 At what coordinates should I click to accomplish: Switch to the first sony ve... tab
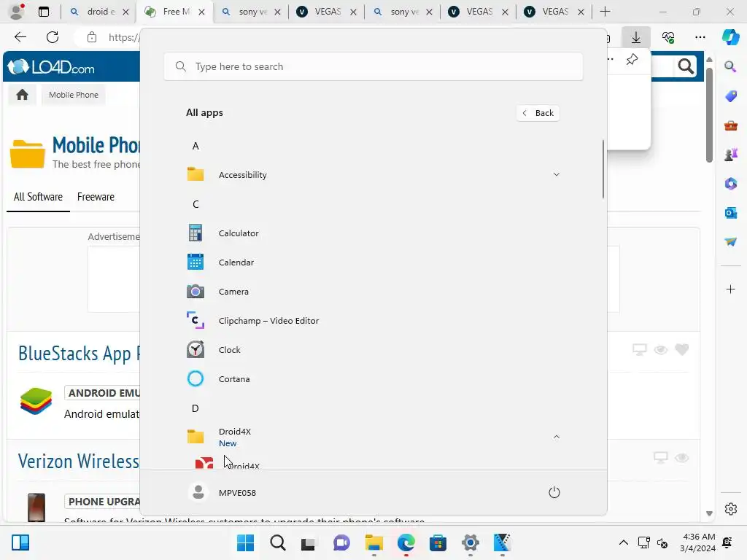pyautogui.click(x=251, y=12)
